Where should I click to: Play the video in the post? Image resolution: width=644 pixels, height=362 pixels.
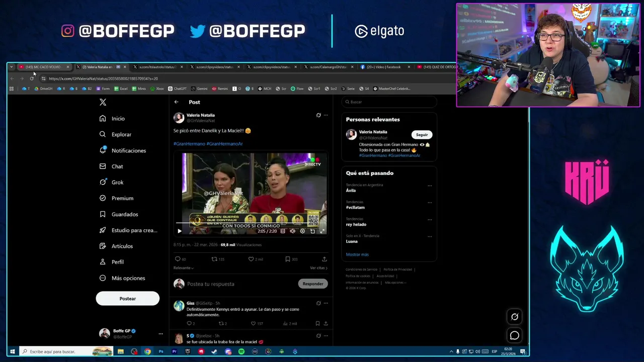coord(180,231)
